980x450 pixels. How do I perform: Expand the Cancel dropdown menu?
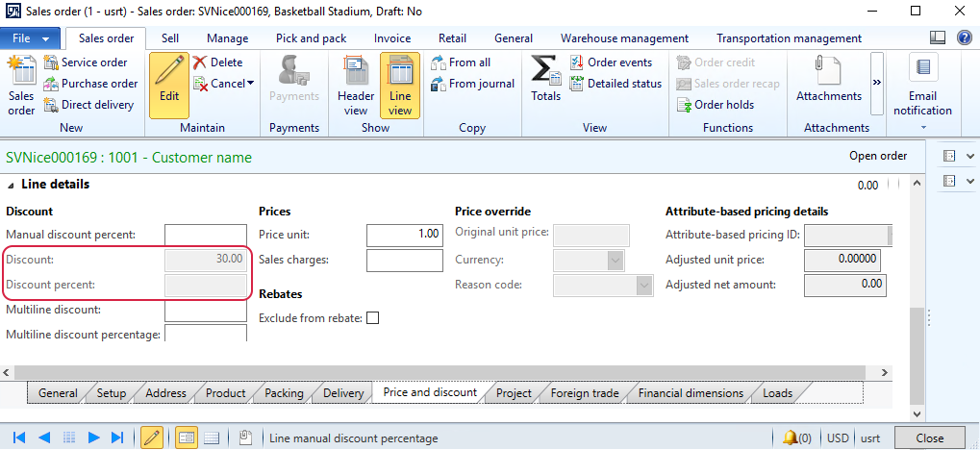(x=250, y=84)
